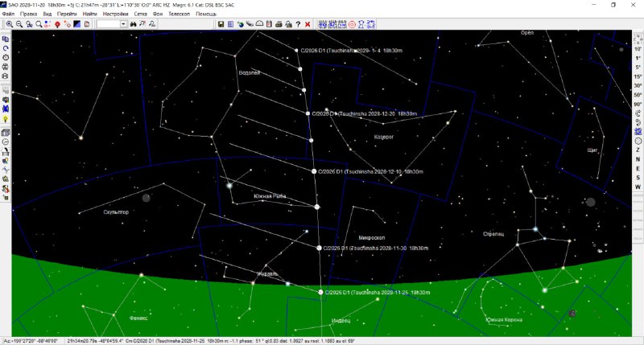Set field of view to 10°
This screenshot has width=644, height=345.
coord(638,49)
